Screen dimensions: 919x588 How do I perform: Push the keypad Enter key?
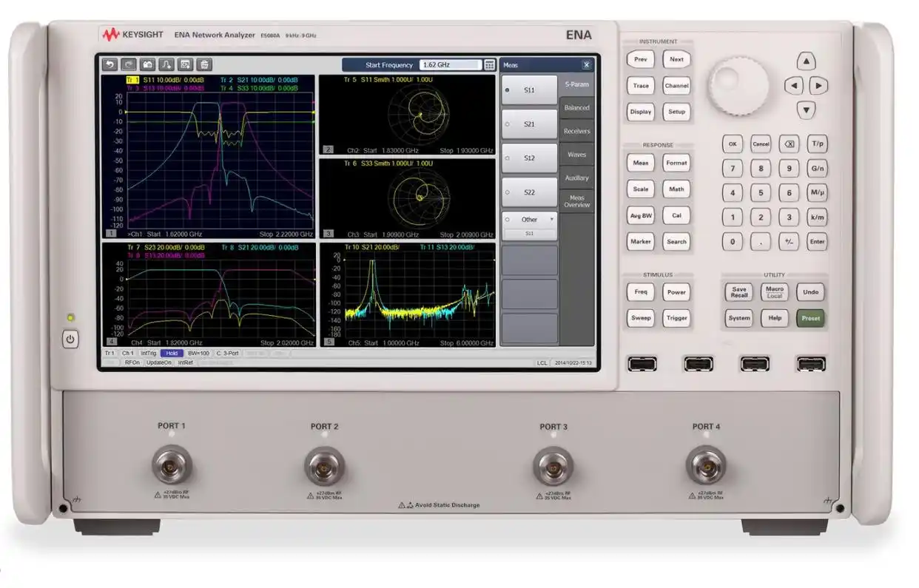(x=818, y=241)
